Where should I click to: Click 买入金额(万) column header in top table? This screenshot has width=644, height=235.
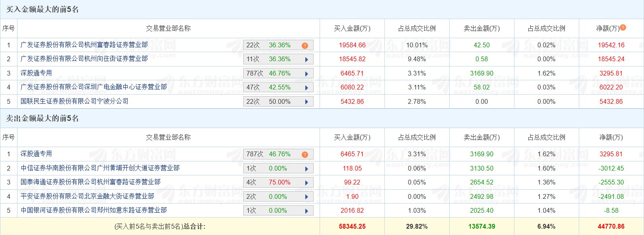click(352, 29)
